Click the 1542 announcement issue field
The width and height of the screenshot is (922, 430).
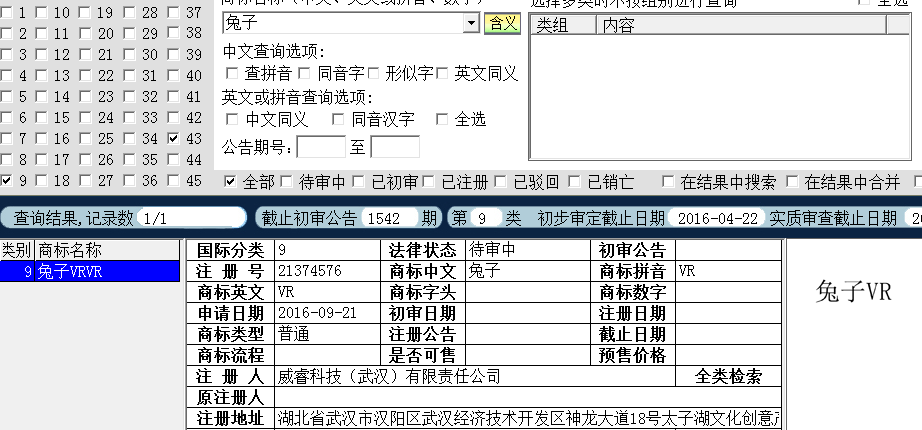coord(388,219)
